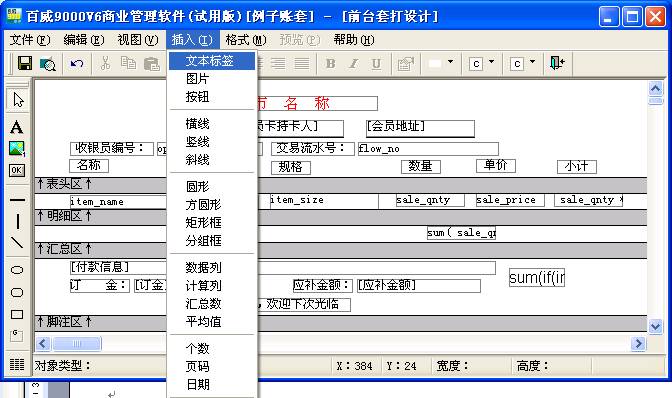Choose 圆形 from Insert menu
Screen dimensions: 672x398
click(212, 187)
